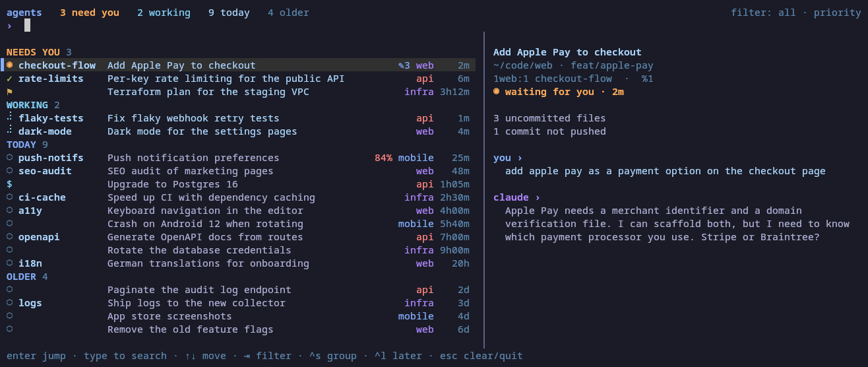Screen dimensions: 868x367
Task: Collapse the TODAY group header
Action: tap(27, 145)
